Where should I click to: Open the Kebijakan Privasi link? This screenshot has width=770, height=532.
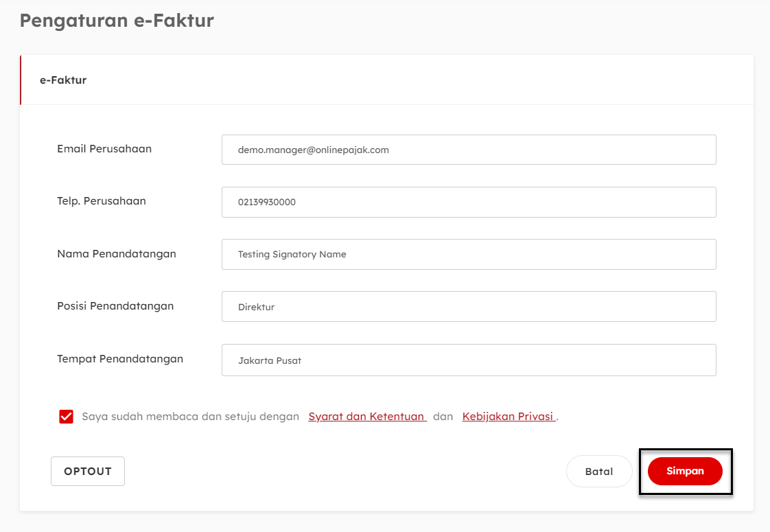click(509, 417)
